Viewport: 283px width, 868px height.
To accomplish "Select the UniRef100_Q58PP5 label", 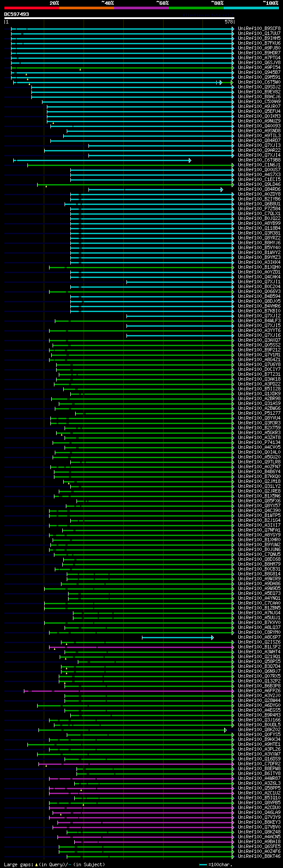I will [259, 788].
